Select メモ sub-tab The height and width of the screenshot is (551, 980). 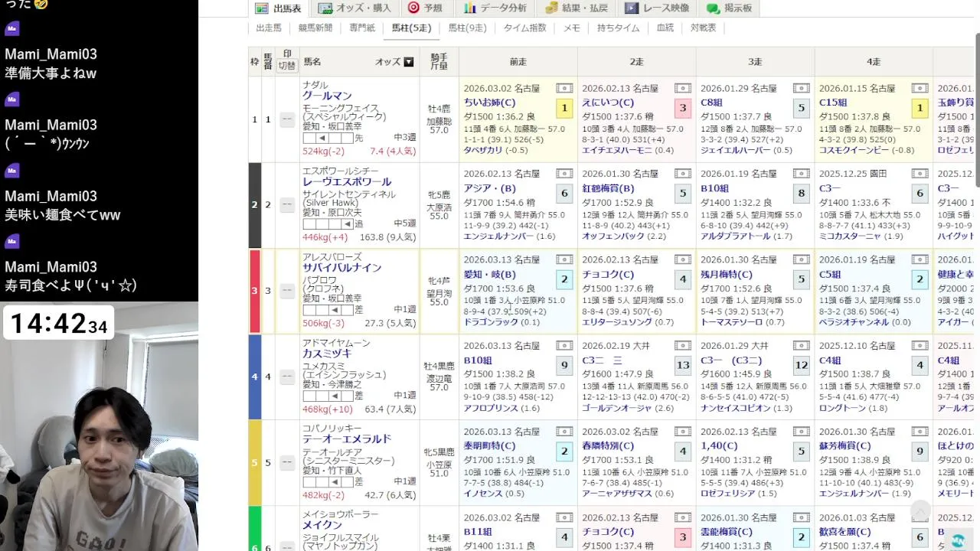pos(572,28)
